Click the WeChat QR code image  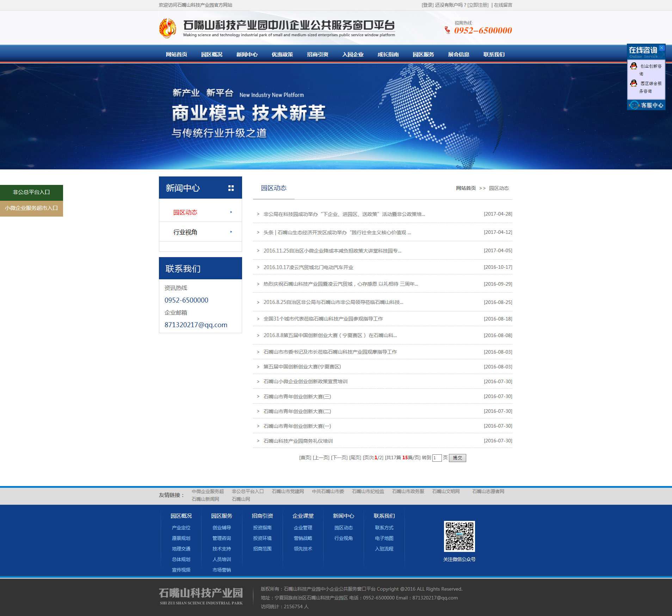(x=459, y=536)
